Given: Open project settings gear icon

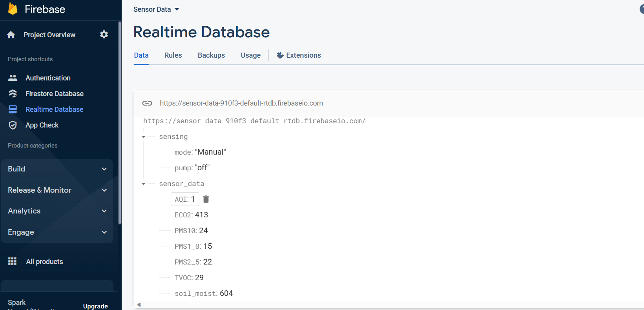Looking at the screenshot, I should pyautogui.click(x=104, y=35).
